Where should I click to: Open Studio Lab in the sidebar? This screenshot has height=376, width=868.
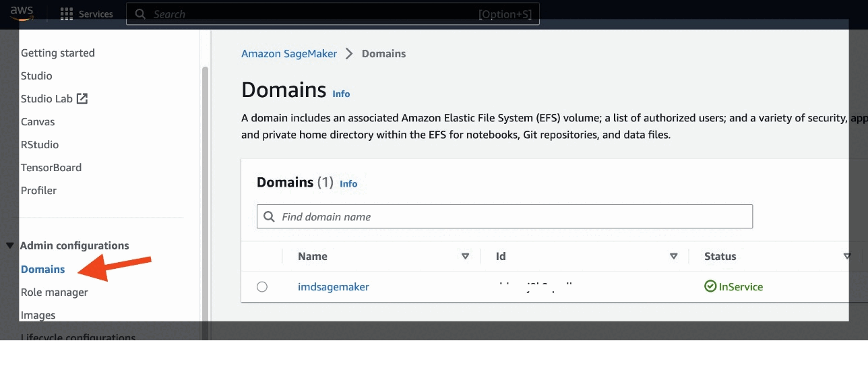pos(46,99)
